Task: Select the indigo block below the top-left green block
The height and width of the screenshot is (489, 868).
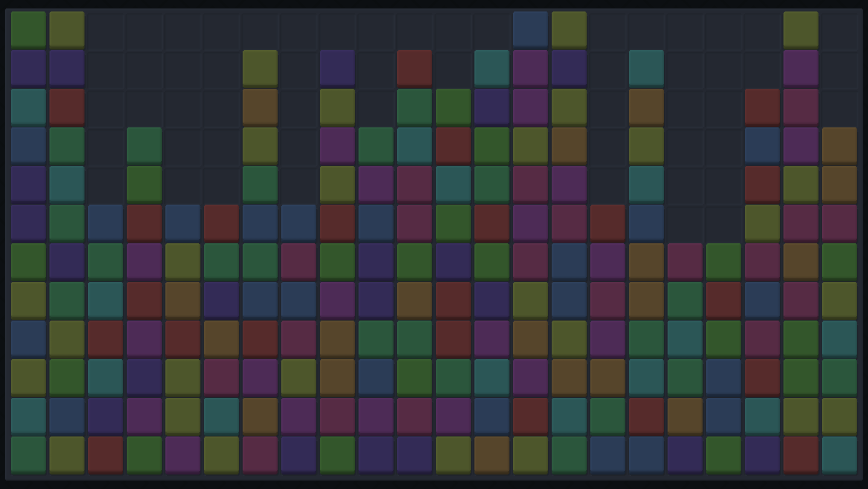Action: coord(28,68)
